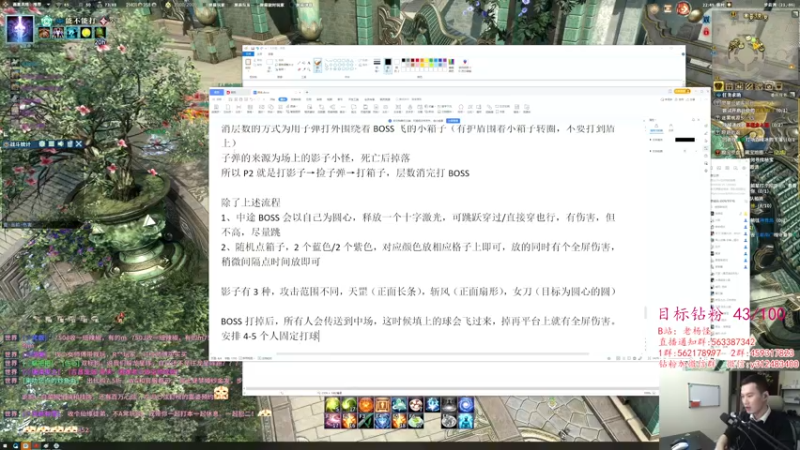
Task: Click the first orange buff icon beside the portrait
Action: (44, 33)
